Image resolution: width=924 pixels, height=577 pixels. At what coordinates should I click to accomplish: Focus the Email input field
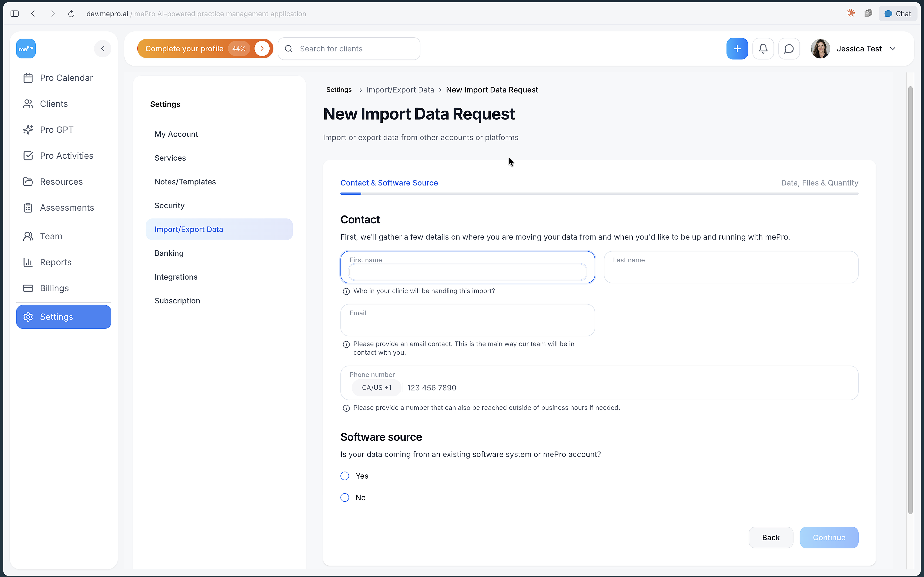click(x=468, y=320)
